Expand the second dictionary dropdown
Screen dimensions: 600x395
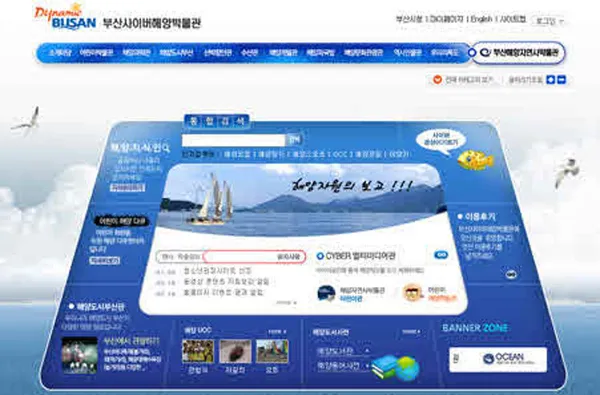343,366
